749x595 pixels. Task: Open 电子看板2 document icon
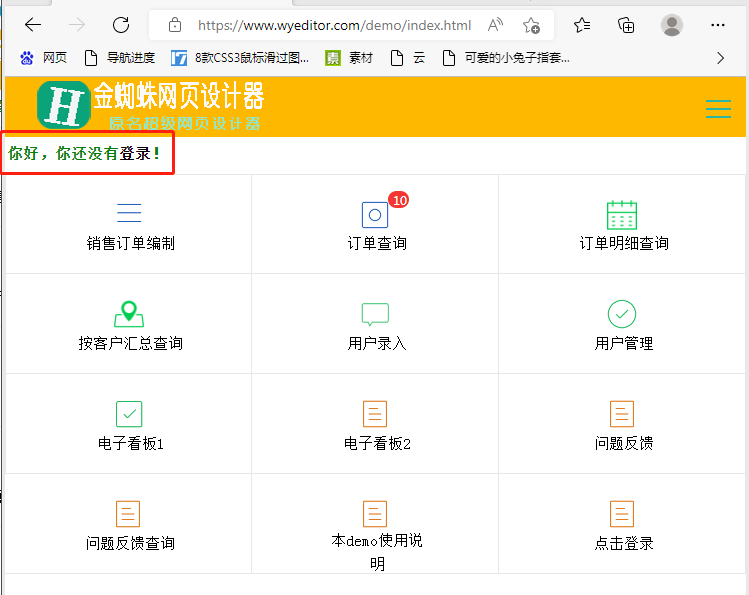375,414
